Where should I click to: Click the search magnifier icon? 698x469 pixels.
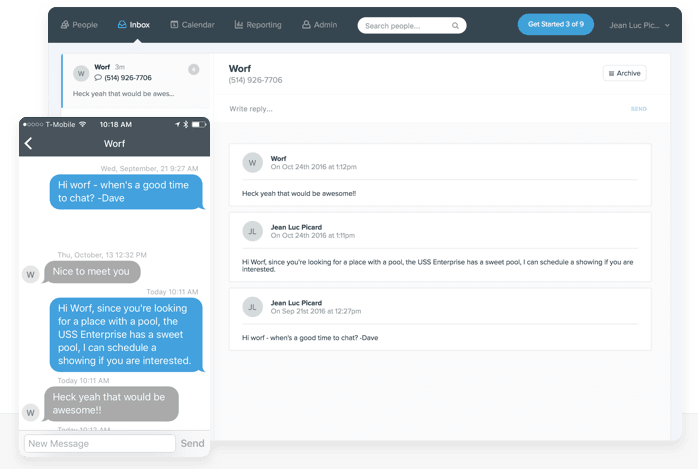click(x=455, y=26)
